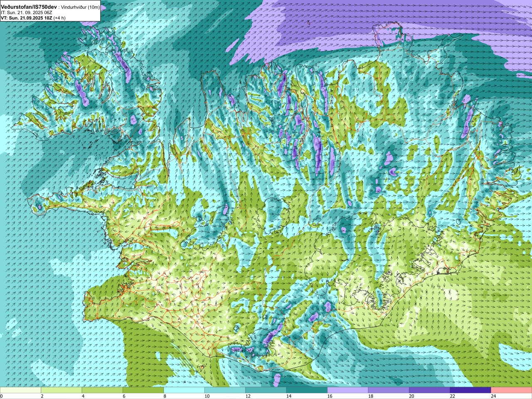
Task: Click the legend label '20'
Action: coord(412,396)
